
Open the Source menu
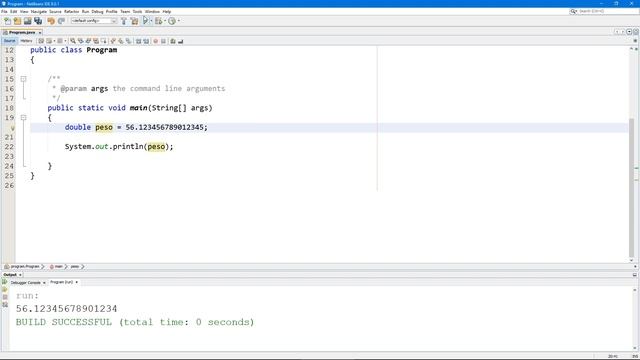tap(55, 11)
